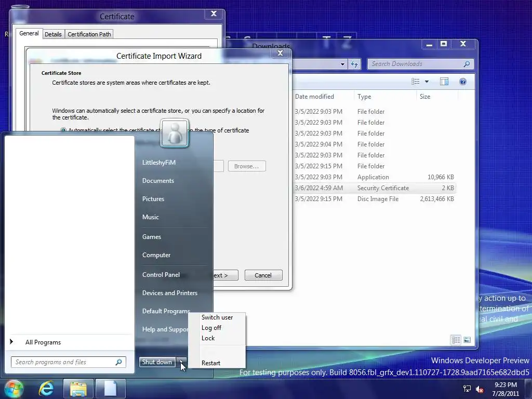Click the Shut down button

157,362
